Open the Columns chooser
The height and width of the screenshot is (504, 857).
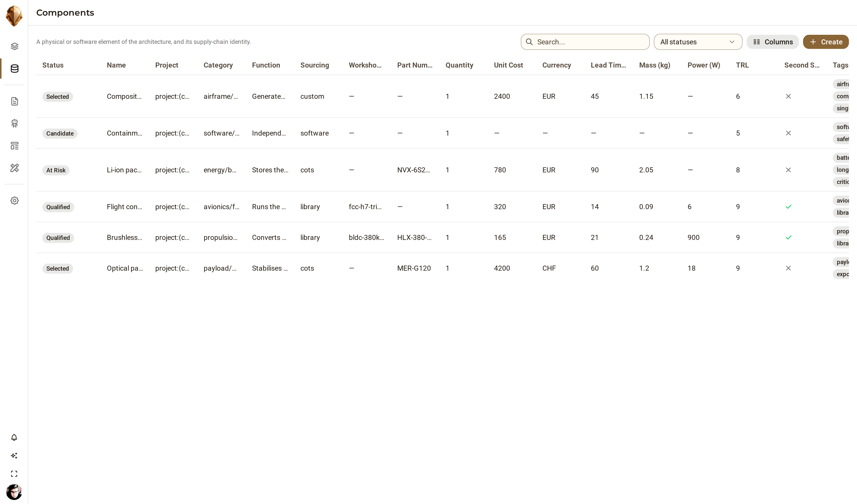point(773,42)
